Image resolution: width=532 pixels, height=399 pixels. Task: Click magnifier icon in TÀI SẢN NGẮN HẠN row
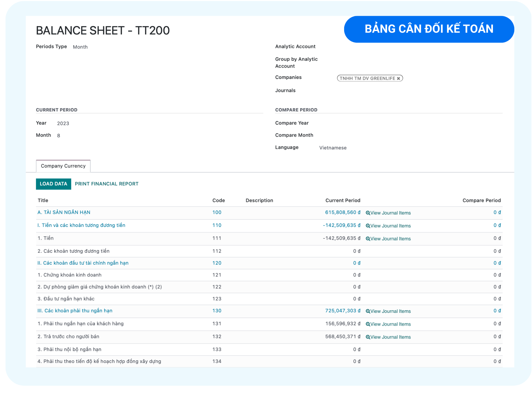368,213
